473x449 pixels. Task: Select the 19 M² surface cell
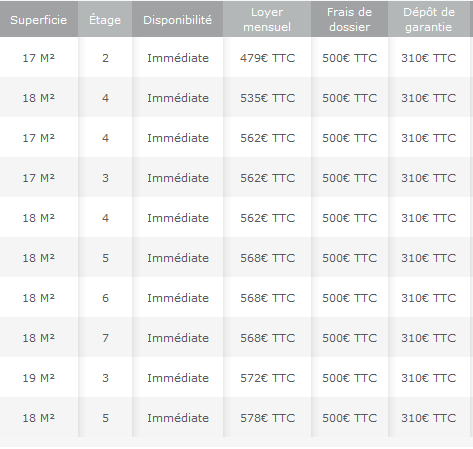click(x=39, y=378)
